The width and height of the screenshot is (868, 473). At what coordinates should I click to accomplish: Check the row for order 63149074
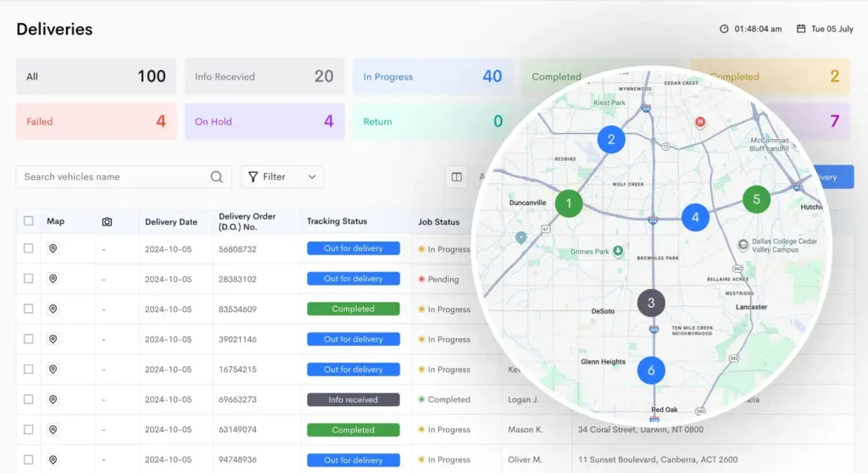pos(28,430)
